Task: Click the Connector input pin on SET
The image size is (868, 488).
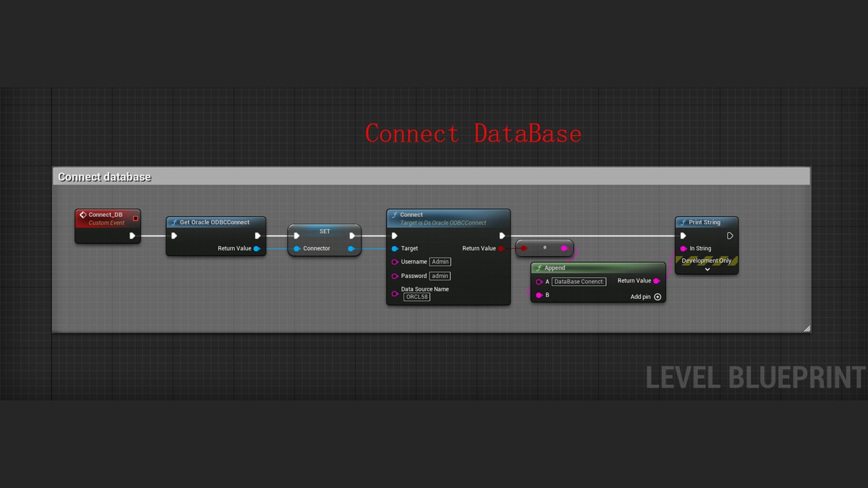Action: (x=297, y=249)
